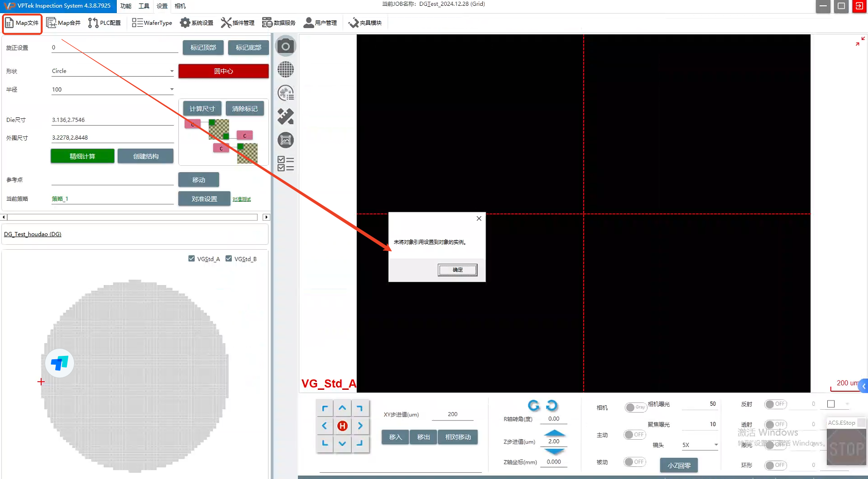Expand the 半径 100 dropdown
868x479 pixels.
[x=172, y=89]
